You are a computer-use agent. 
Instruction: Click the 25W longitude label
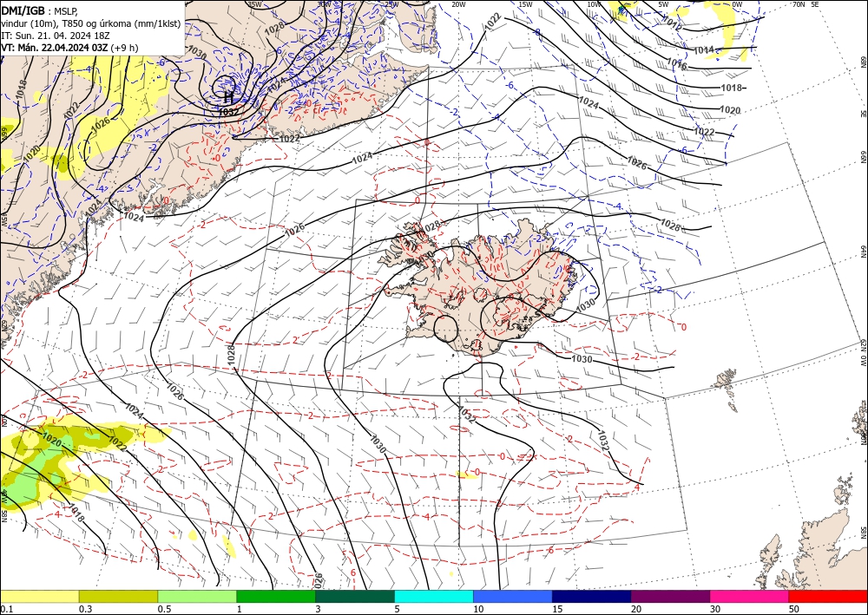391,4
